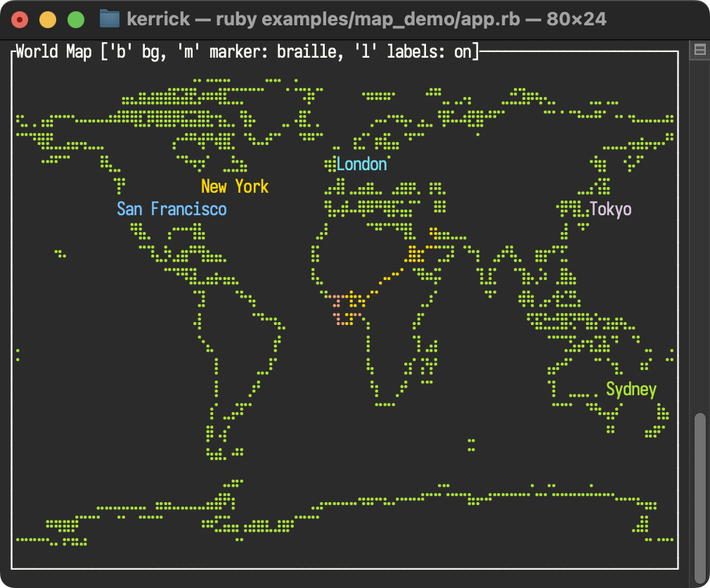The height and width of the screenshot is (588, 710).
Task: Minimize the terminal with yellow button
Action: coord(48,20)
